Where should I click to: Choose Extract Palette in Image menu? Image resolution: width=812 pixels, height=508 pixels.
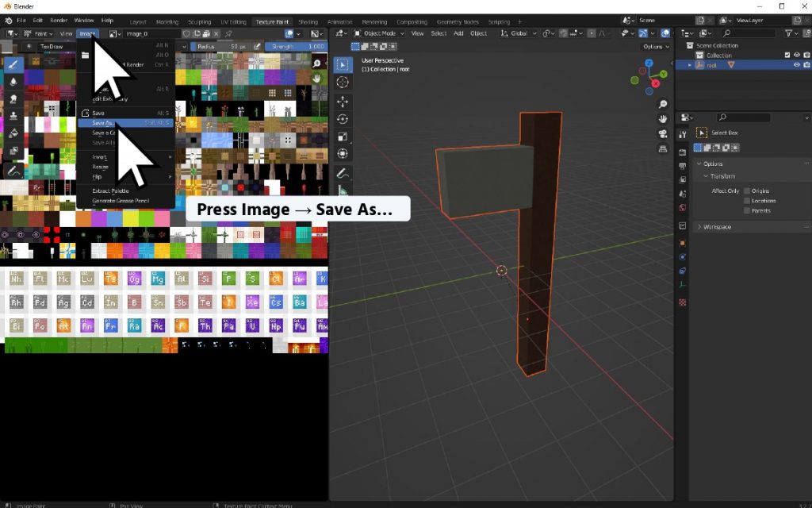point(125,190)
